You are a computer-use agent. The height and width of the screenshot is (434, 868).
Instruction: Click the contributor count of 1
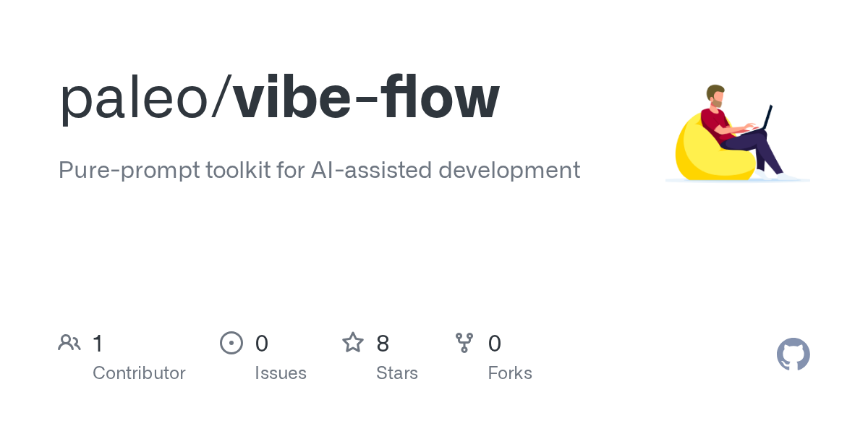(98, 343)
